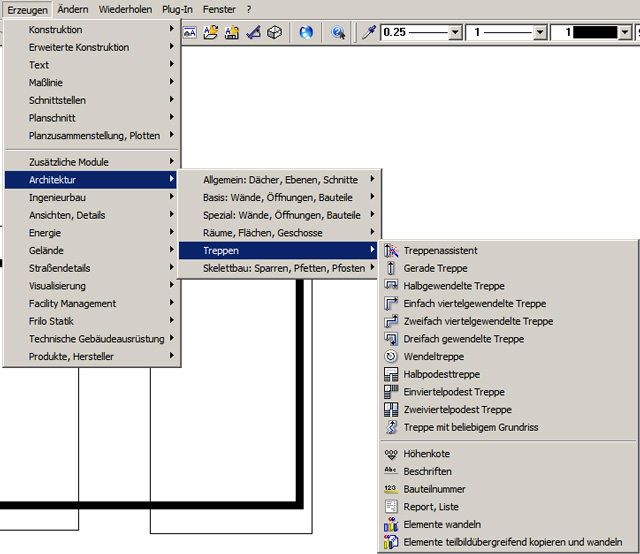The height and width of the screenshot is (554, 640).
Task: Select the Report, Liste icon
Action: (x=391, y=507)
